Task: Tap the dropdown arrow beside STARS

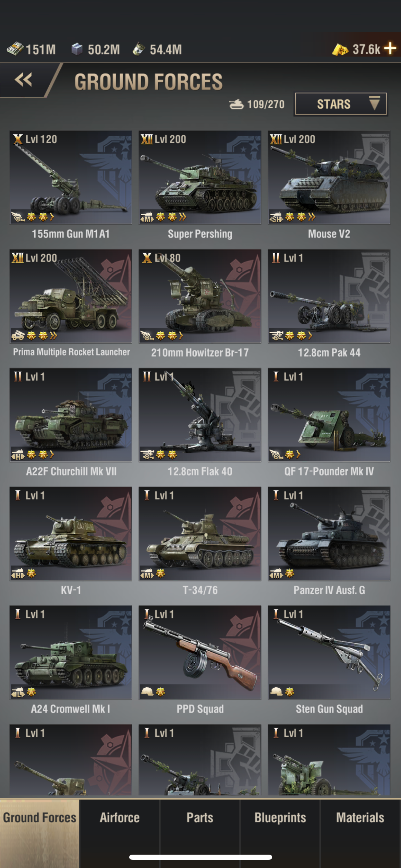Action: tap(374, 103)
